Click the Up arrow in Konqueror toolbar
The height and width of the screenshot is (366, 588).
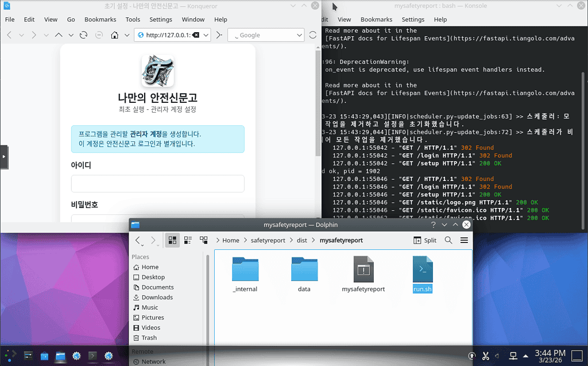tap(59, 35)
